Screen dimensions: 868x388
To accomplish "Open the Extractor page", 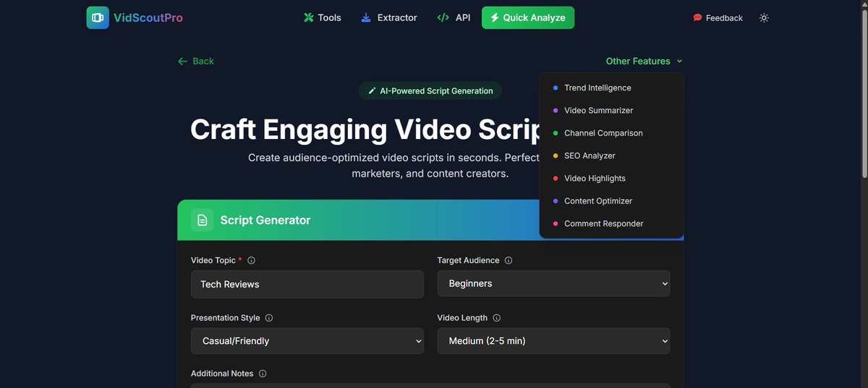I will (x=389, y=17).
